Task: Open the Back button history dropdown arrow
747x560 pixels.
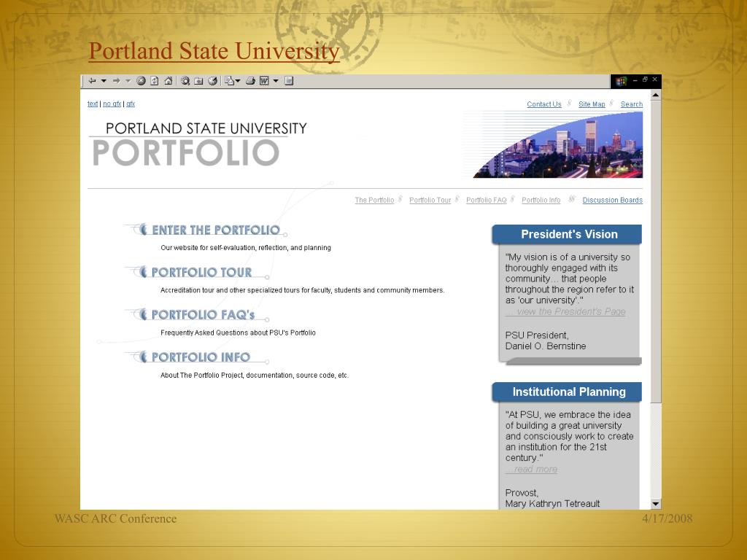Action: (x=104, y=81)
